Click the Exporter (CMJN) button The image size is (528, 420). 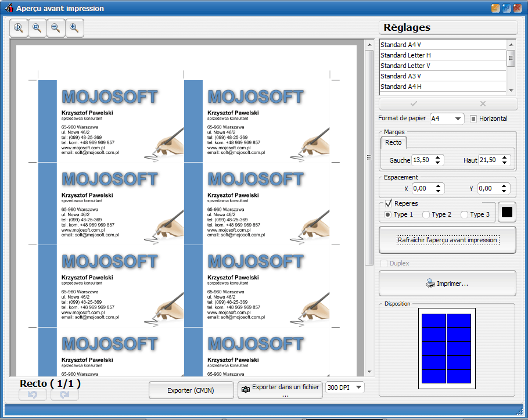coord(191,390)
